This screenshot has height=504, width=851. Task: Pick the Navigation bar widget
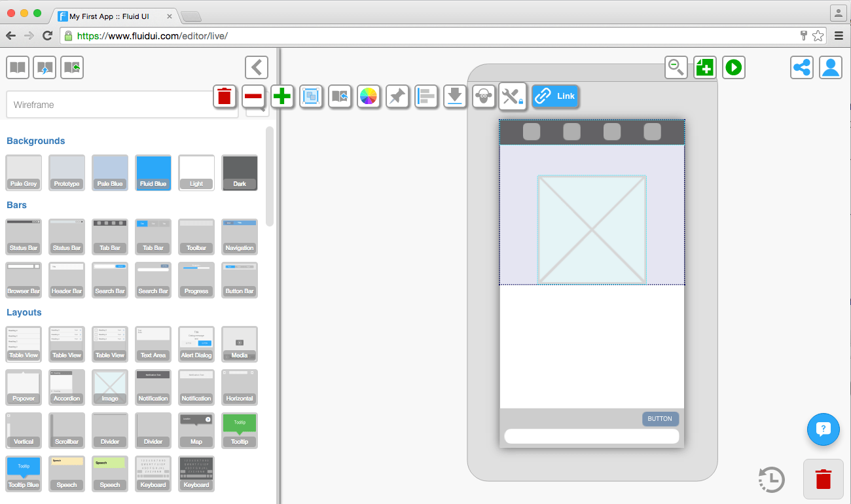pyautogui.click(x=240, y=237)
